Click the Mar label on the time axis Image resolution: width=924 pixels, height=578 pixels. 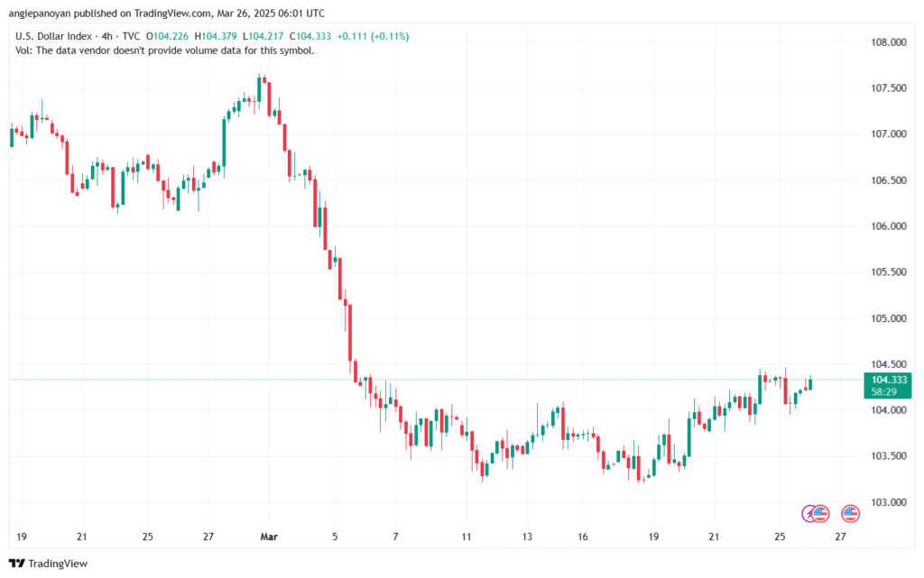269,537
